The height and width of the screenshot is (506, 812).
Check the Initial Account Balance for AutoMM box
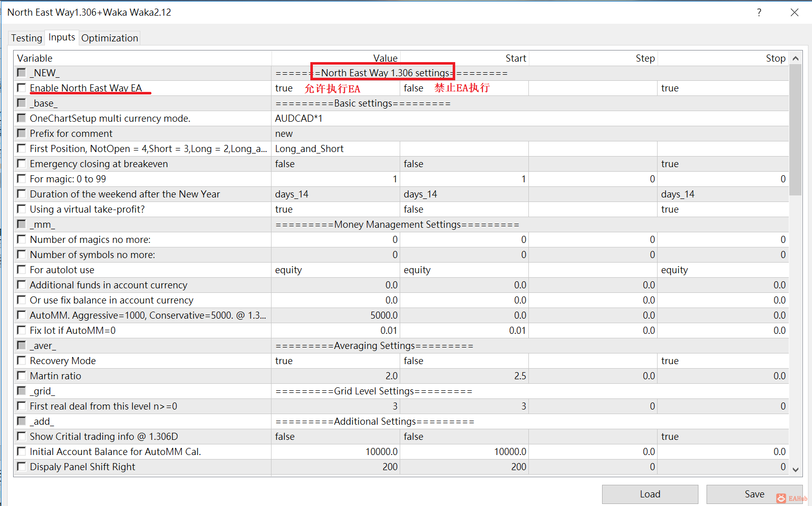pos(22,451)
